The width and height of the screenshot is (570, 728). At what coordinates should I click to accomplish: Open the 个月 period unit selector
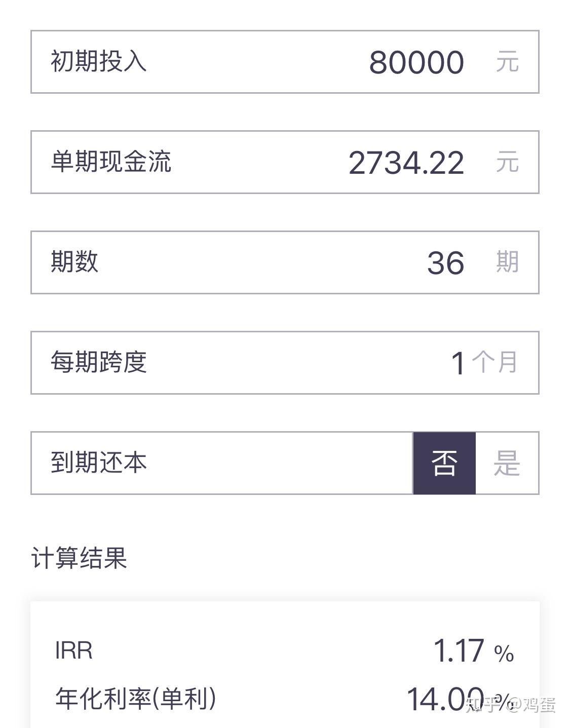pos(495,363)
